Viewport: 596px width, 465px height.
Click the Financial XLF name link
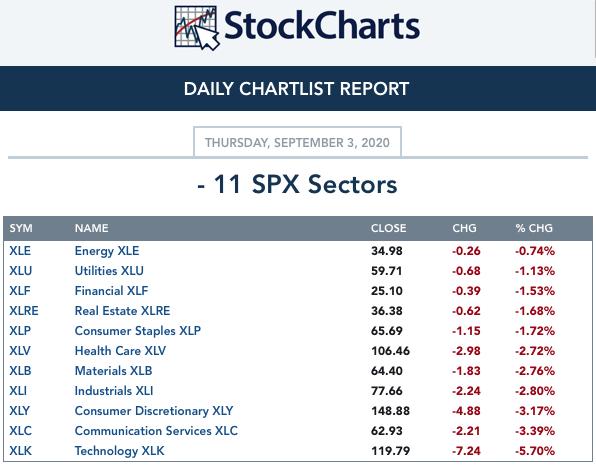tap(111, 291)
